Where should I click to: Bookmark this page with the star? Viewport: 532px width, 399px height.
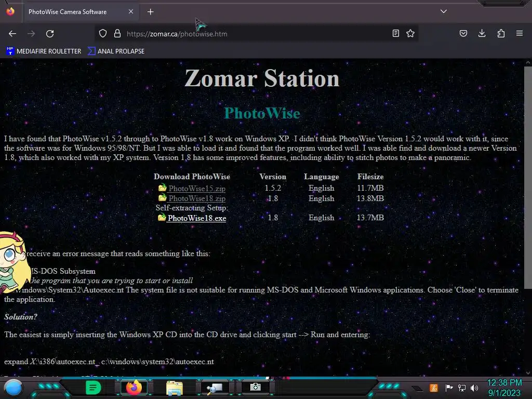(x=410, y=33)
